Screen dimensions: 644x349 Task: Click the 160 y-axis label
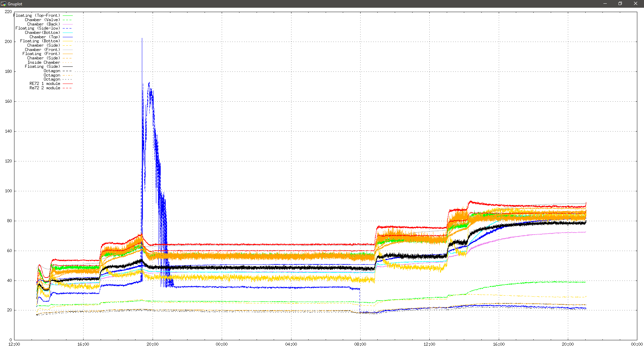8,101
